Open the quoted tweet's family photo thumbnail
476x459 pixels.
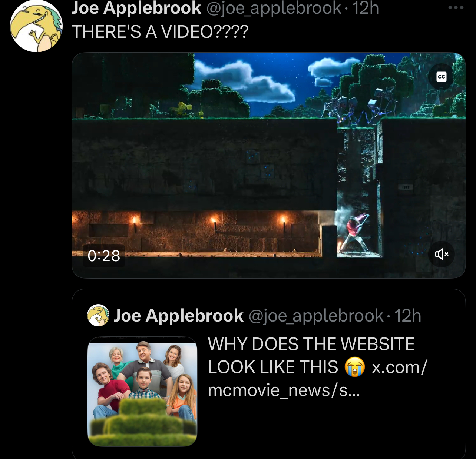[142, 392]
